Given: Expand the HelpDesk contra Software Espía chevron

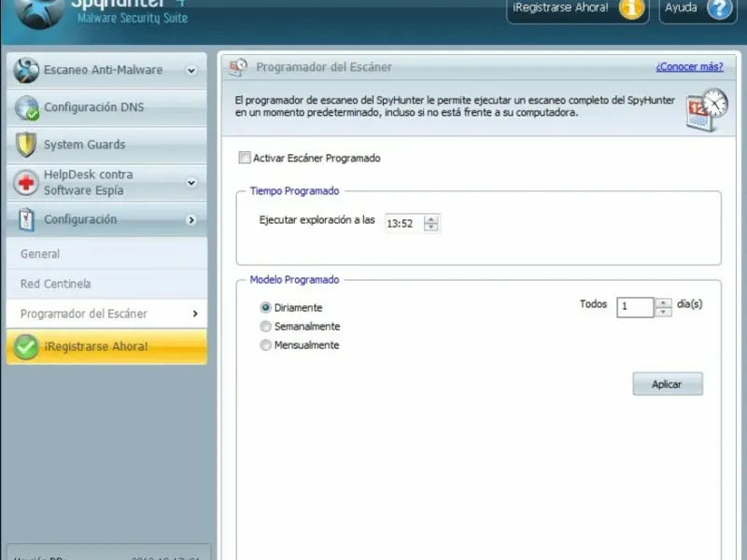Looking at the screenshot, I should [x=191, y=182].
